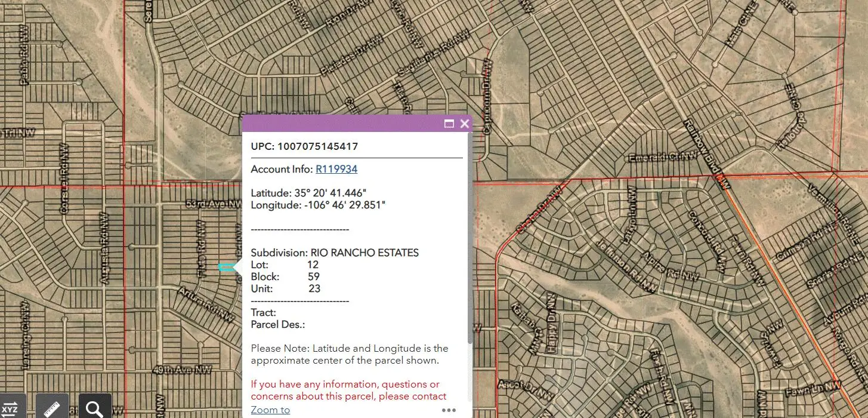The width and height of the screenshot is (868, 418).
Task: Maximize the parcel info popup
Action: point(449,124)
